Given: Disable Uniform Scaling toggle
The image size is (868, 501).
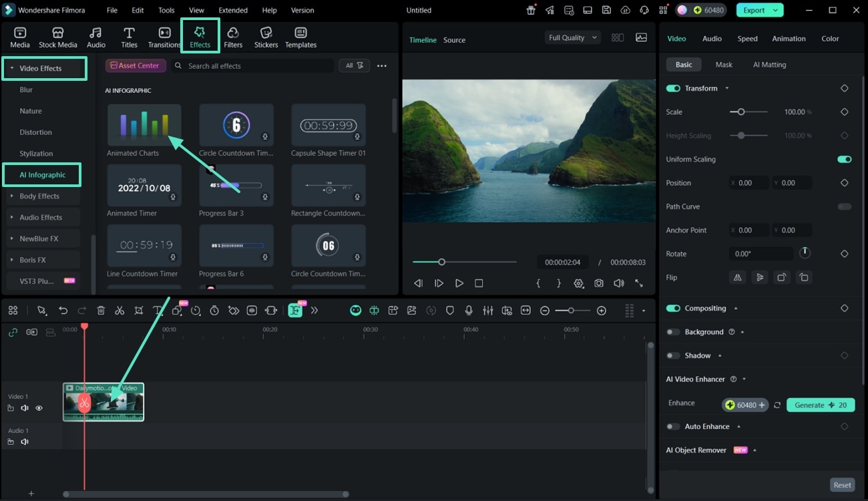Looking at the screenshot, I should 844,160.
